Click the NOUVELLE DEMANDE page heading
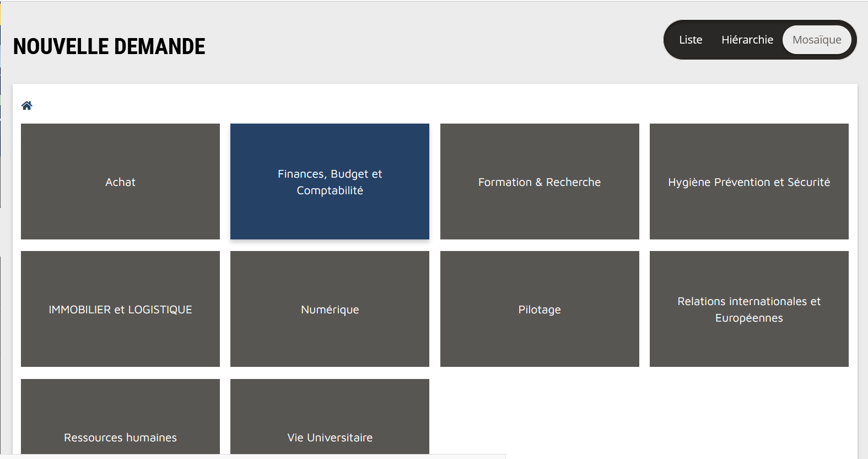 tap(109, 46)
